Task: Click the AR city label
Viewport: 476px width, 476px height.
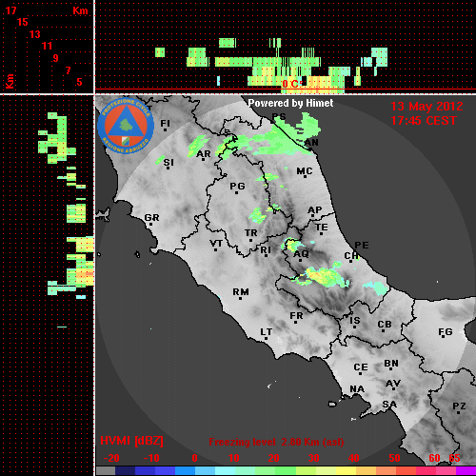Action: pos(204,154)
